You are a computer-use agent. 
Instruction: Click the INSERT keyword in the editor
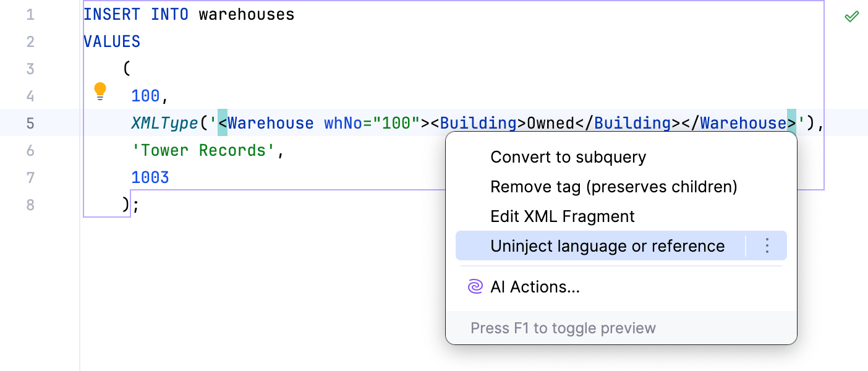[112, 14]
